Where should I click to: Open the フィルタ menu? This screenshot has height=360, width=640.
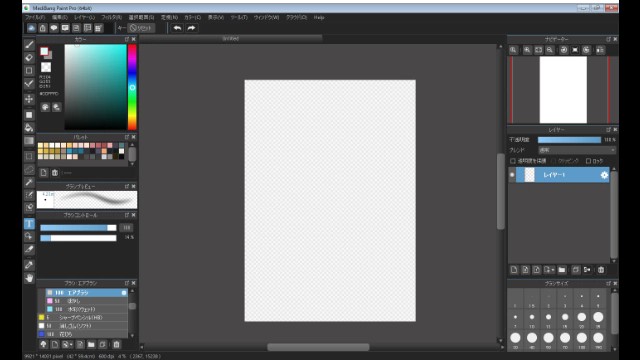click(x=111, y=18)
